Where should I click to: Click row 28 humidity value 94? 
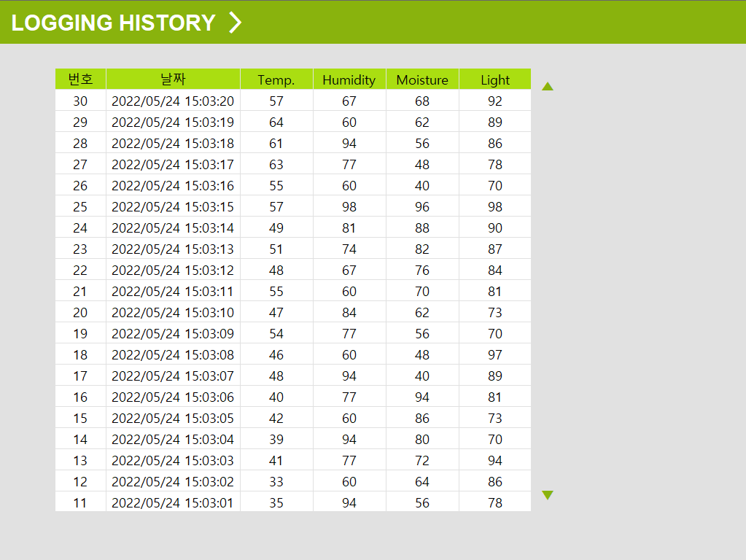click(x=349, y=144)
